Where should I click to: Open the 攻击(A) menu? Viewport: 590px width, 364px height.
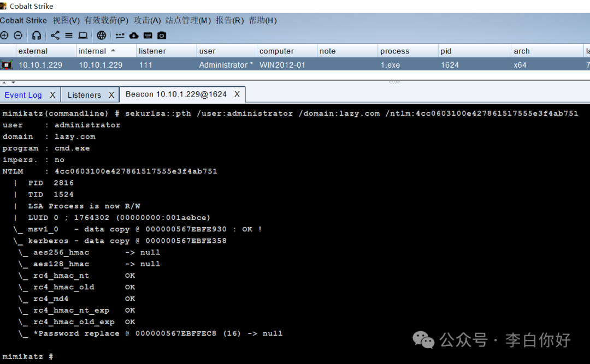coord(147,20)
